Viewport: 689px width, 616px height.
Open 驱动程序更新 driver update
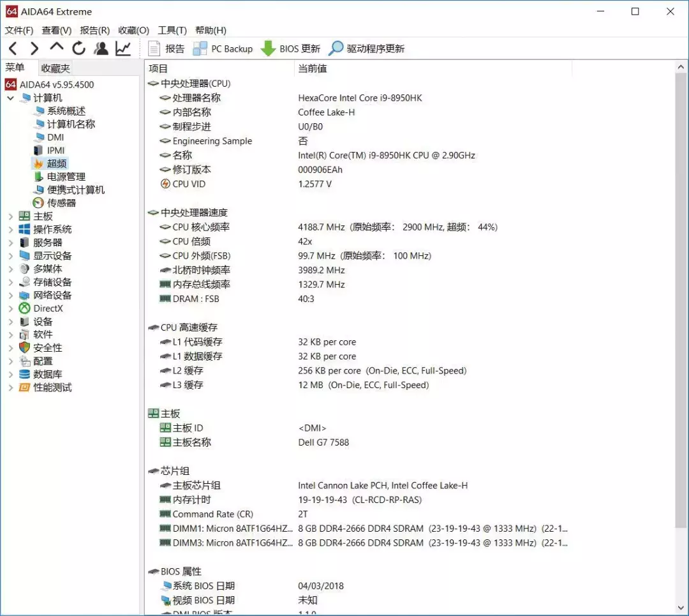(x=367, y=49)
